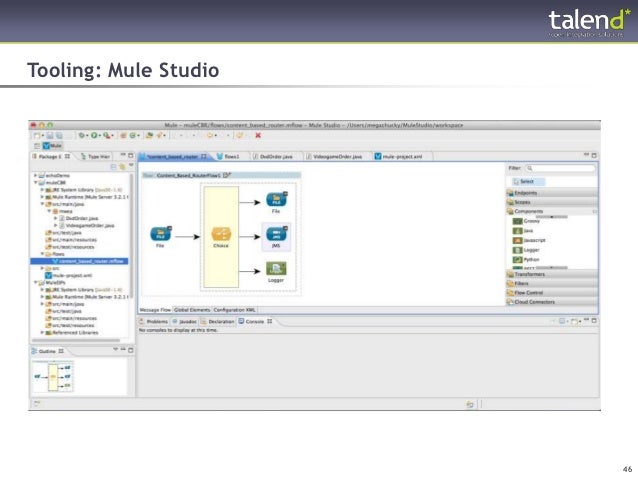Open Package Explorer view menu arrow

pos(131,166)
